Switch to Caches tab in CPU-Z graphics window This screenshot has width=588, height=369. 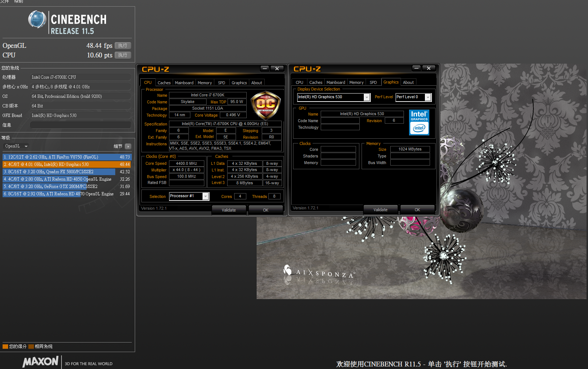pyautogui.click(x=316, y=82)
